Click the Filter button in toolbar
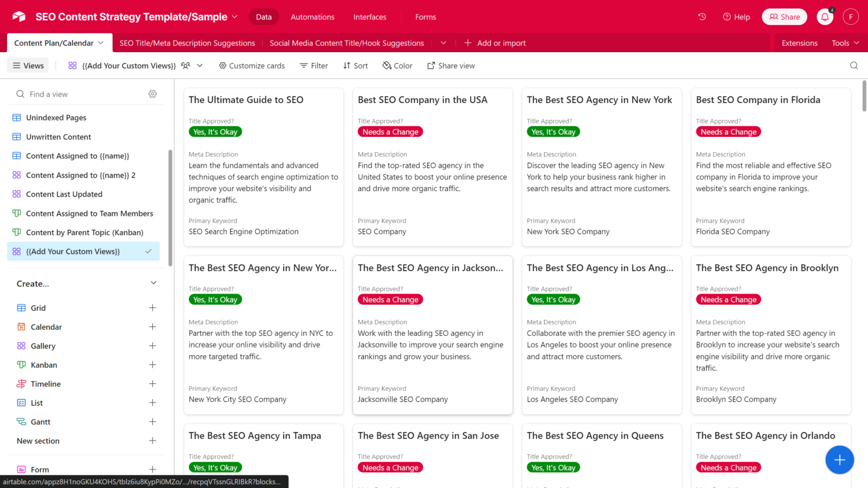This screenshot has width=868, height=488. (x=314, y=66)
